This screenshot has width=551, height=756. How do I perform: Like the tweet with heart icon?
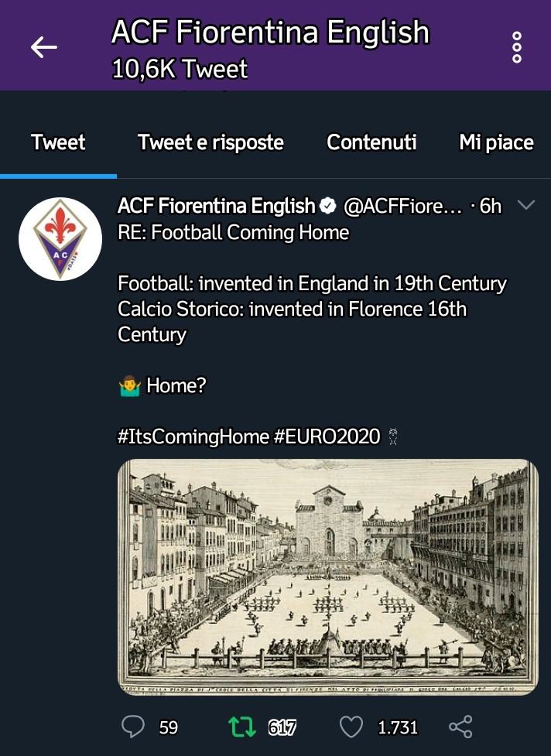click(x=352, y=727)
